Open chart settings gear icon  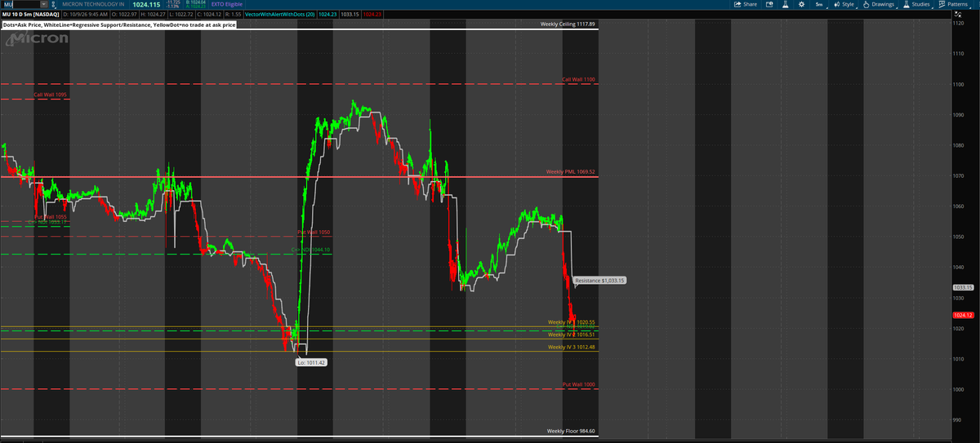(802, 4)
